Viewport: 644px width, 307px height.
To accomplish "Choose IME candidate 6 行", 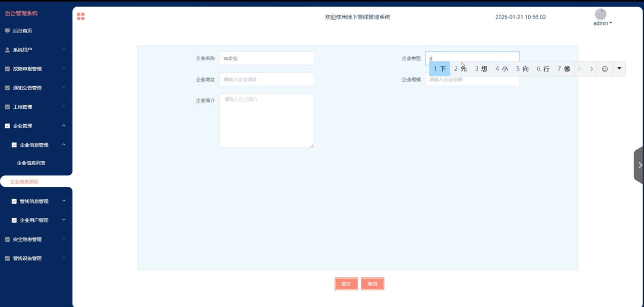I will tap(543, 69).
